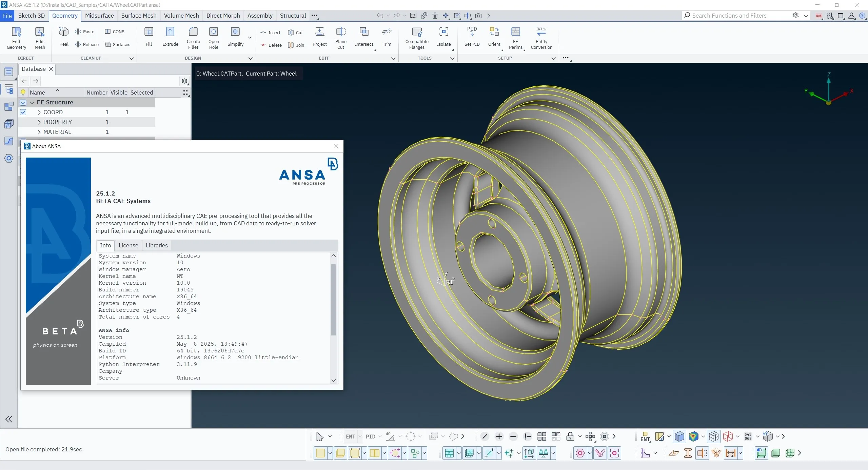Collapse the FE Structure tree node
Viewport: 868px width, 470px height.
(32, 102)
